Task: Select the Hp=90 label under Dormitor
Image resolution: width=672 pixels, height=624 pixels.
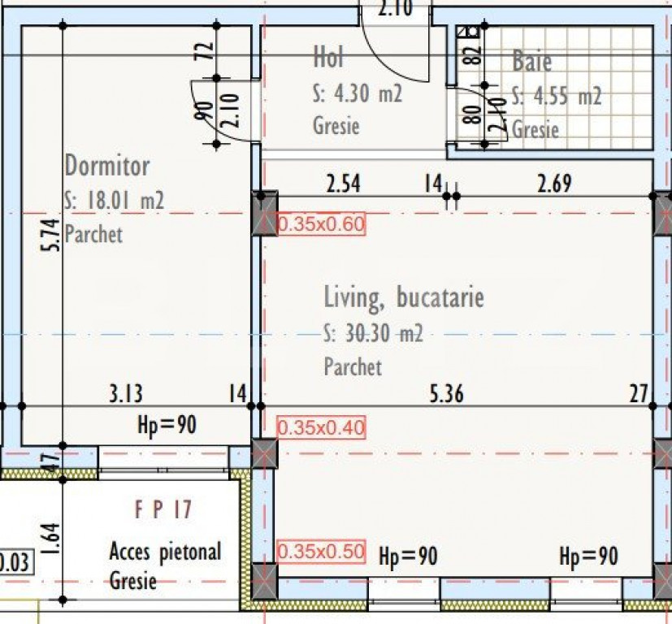Action: (167, 424)
